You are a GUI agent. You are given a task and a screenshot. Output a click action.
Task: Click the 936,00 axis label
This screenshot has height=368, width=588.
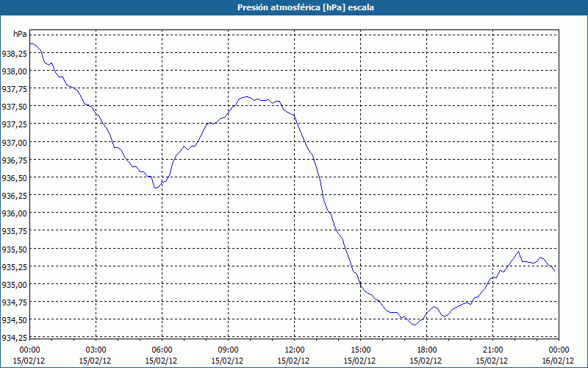(x=14, y=213)
